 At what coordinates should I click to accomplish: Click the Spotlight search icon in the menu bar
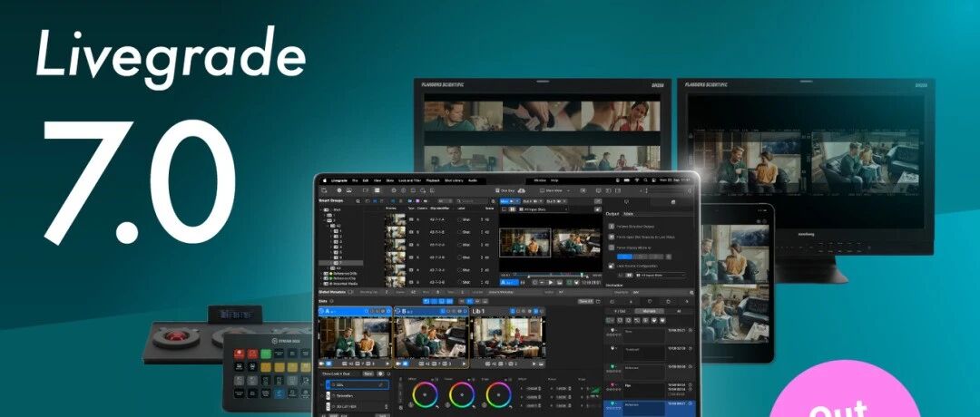[646, 180]
